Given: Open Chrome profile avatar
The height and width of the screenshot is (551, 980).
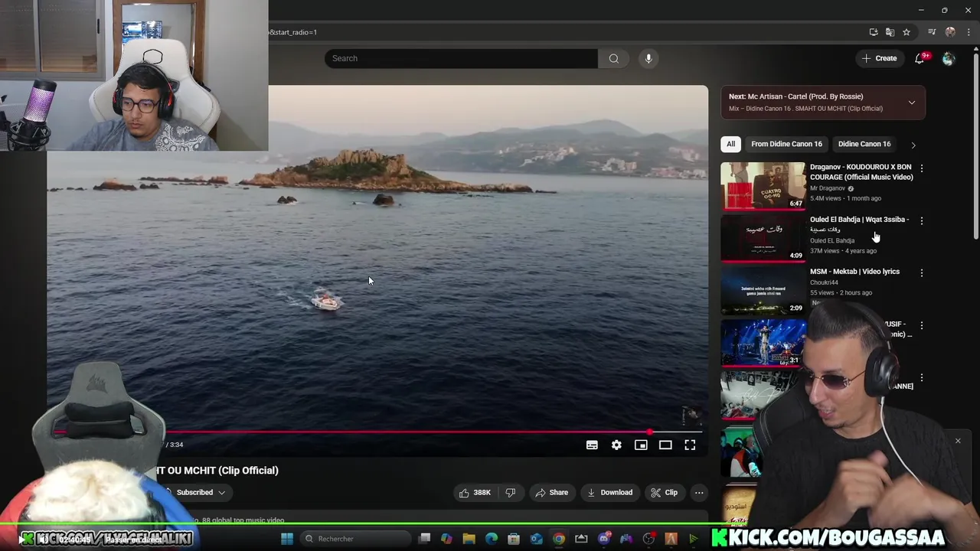Looking at the screenshot, I should [x=950, y=32].
